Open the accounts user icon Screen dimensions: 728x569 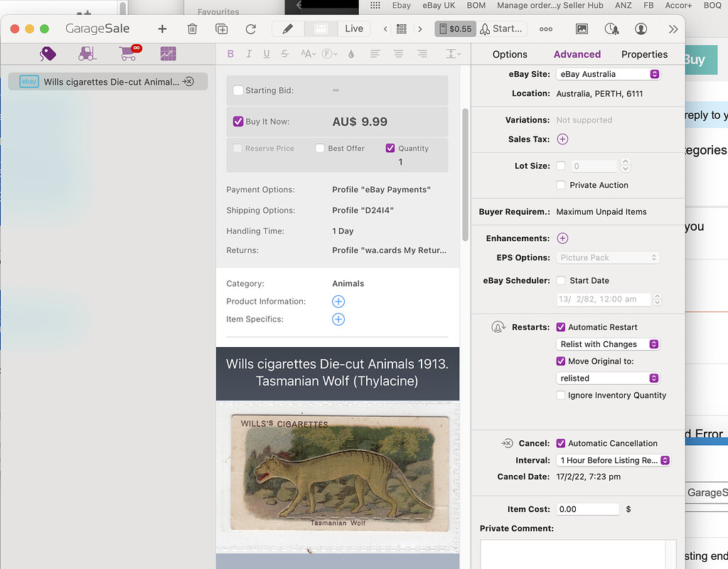pos(641,28)
